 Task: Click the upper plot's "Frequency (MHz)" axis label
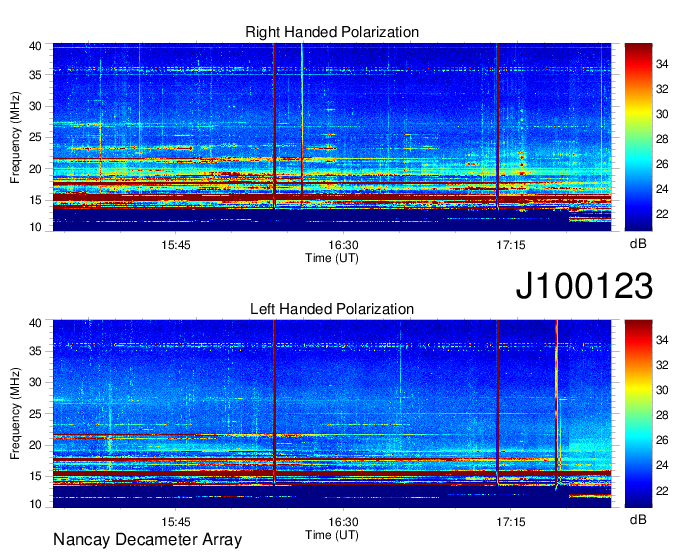click(15, 137)
